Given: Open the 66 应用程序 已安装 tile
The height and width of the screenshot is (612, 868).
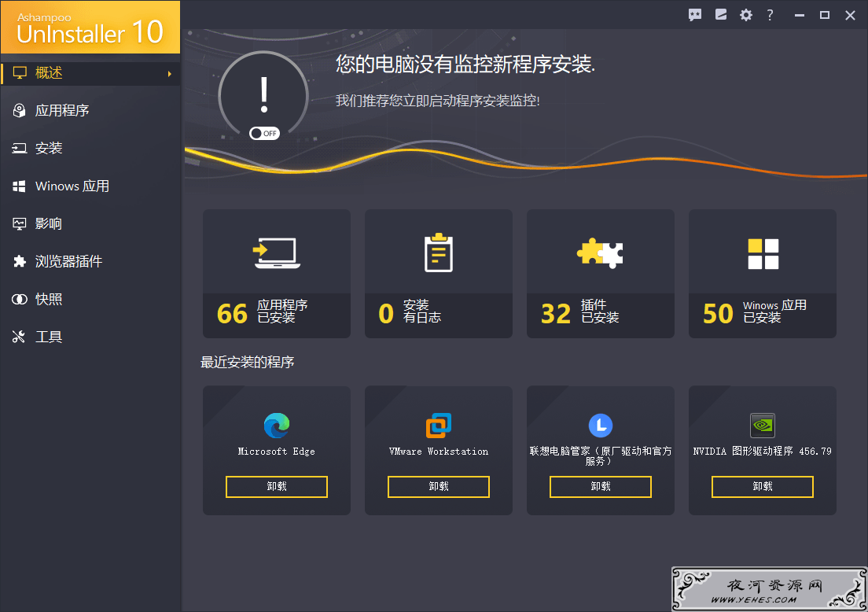Looking at the screenshot, I should [277, 274].
